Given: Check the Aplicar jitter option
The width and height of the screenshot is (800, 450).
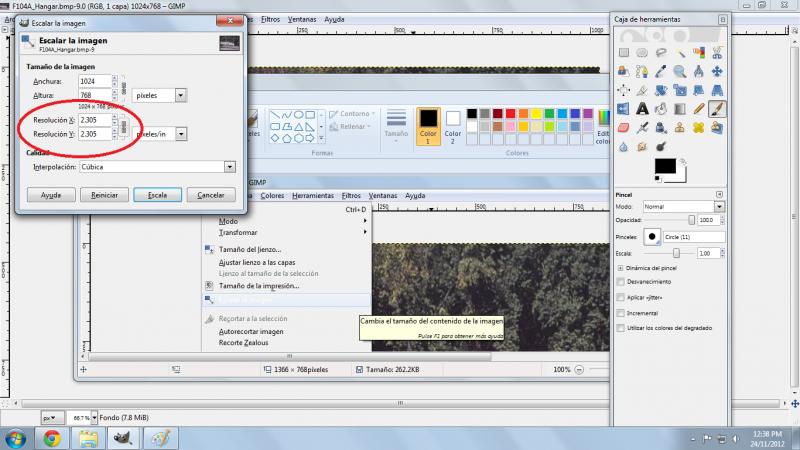Looking at the screenshot, I should coord(620,297).
